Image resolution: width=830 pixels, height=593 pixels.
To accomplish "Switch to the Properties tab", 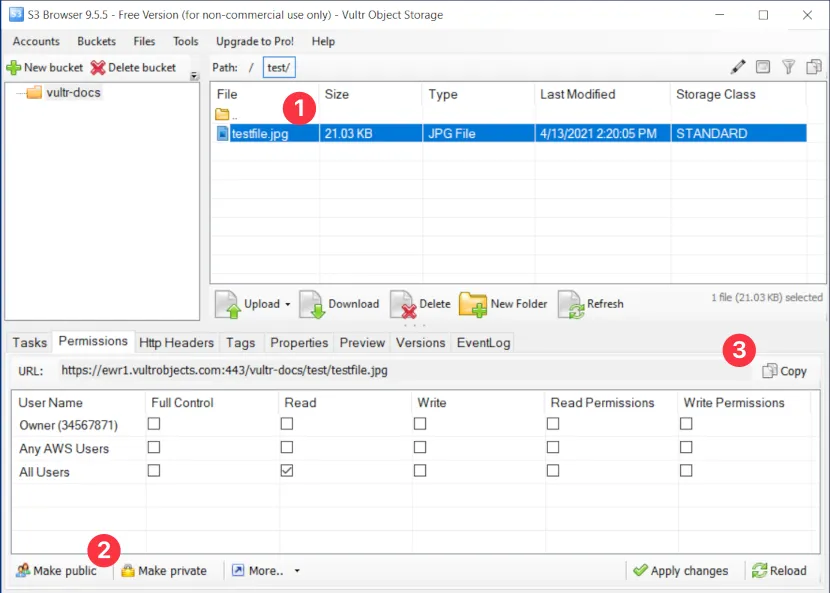I will click(299, 343).
